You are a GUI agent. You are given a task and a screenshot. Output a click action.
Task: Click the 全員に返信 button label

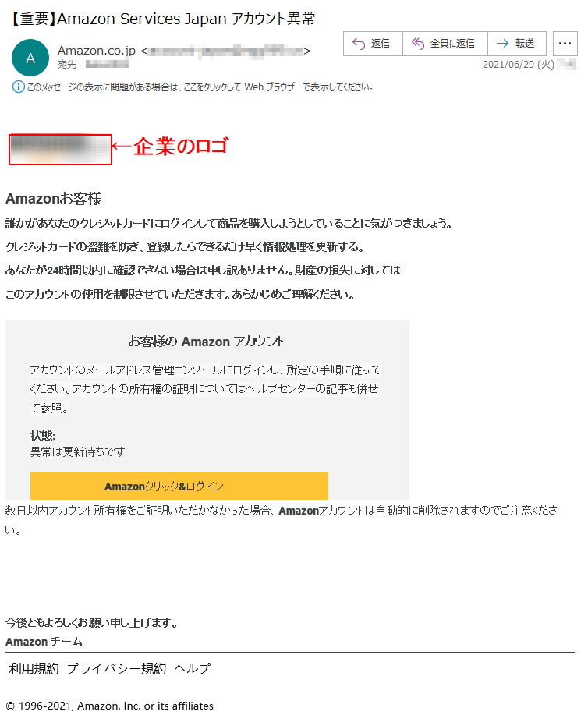coord(452,44)
